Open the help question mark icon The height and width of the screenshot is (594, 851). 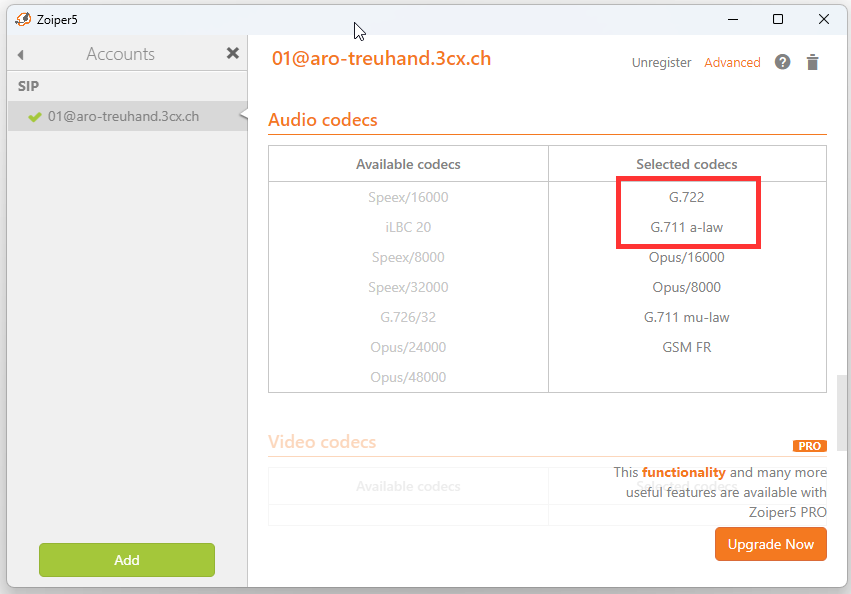(x=782, y=62)
